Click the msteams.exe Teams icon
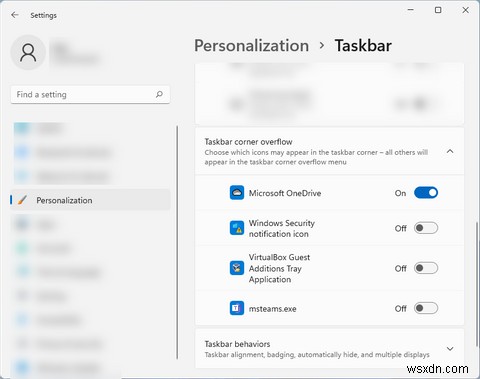The width and height of the screenshot is (480, 379). 237,308
